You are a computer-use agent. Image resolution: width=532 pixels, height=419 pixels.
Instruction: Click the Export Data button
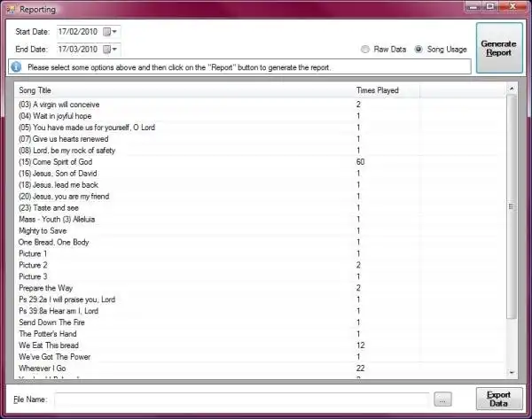coord(499,399)
